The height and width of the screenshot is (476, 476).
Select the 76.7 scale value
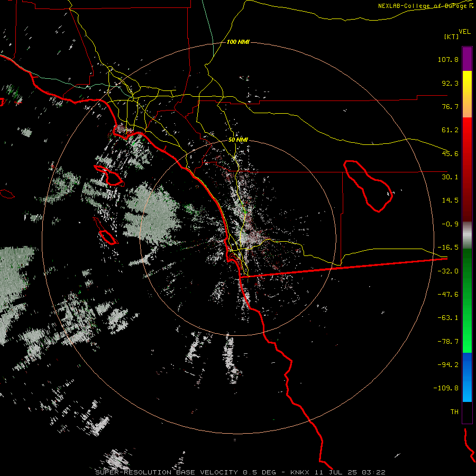click(450, 106)
